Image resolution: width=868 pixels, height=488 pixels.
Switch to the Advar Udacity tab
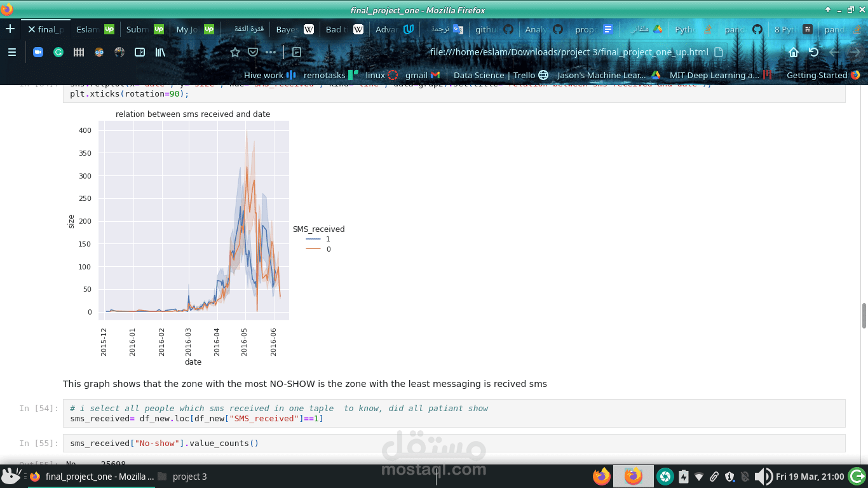pyautogui.click(x=395, y=29)
